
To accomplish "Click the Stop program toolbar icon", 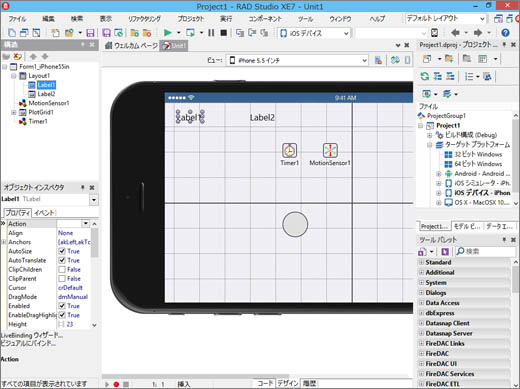I will pyautogui.click(x=224, y=33).
